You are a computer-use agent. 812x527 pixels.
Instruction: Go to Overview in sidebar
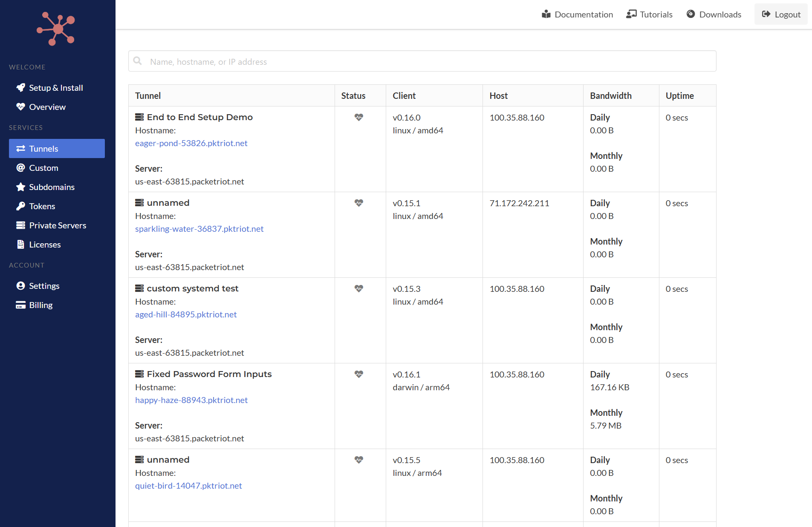click(x=47, y=107)
